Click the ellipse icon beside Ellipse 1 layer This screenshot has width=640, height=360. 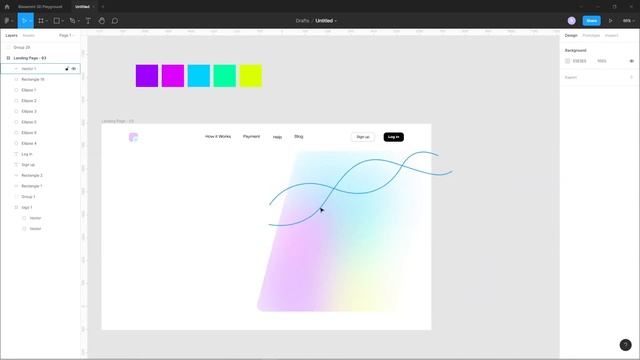click(x=16, y=90)
